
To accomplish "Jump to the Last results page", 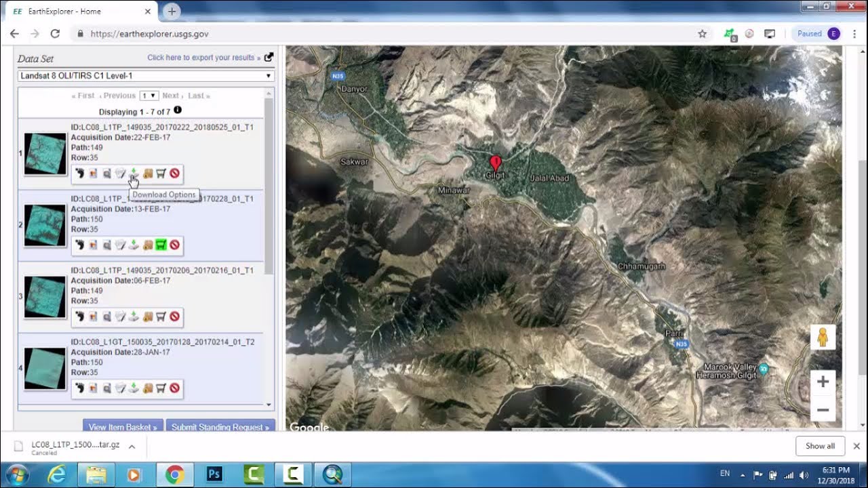I will click(x=199, y=96).
